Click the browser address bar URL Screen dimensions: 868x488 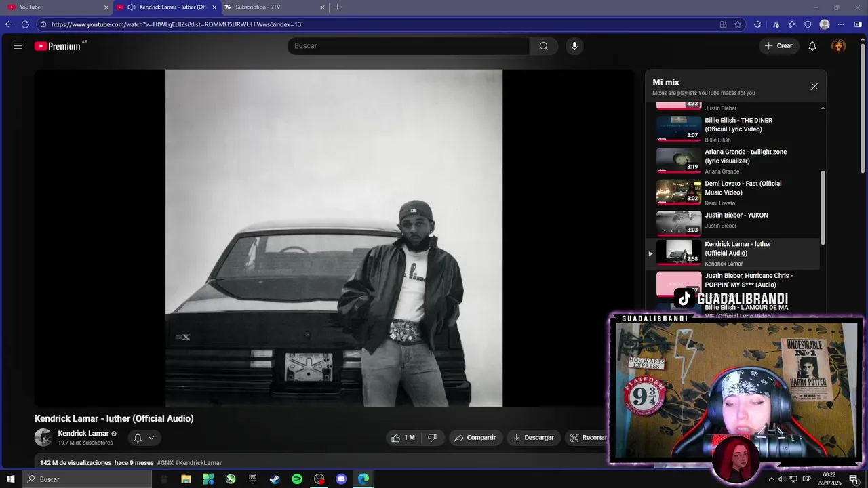(176, 24)
